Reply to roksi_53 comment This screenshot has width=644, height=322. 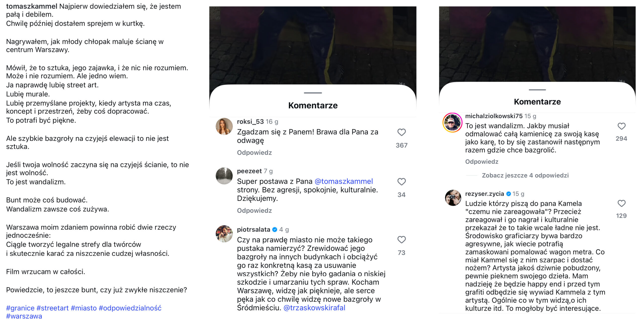click(x=254, y=153)
